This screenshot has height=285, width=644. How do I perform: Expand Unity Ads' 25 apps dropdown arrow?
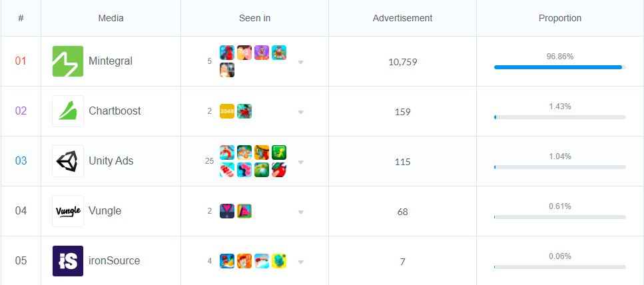click(x=301, y=162)
